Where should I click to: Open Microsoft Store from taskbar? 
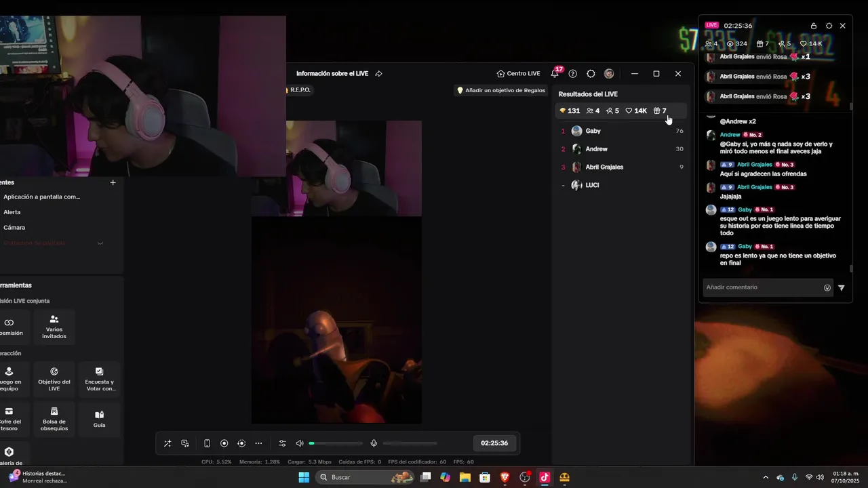[x=485, y=477]
